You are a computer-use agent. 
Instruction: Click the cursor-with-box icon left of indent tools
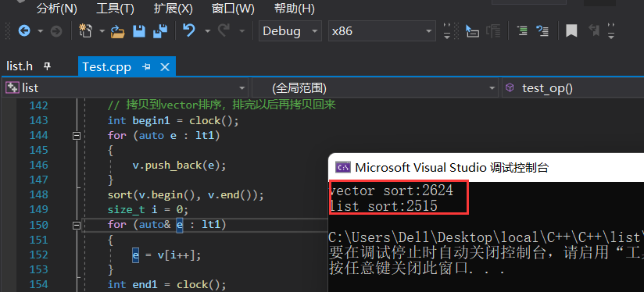coord(472,30)
